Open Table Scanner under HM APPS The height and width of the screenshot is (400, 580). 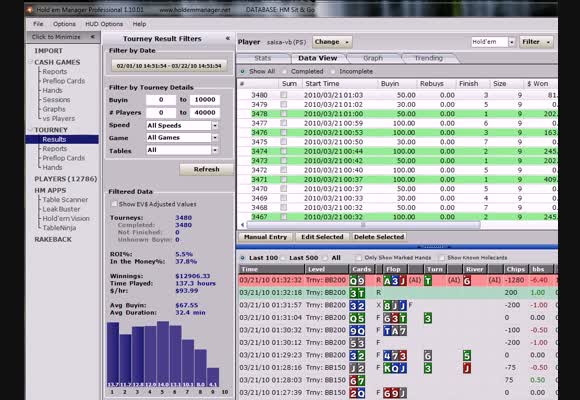(65, 200)
